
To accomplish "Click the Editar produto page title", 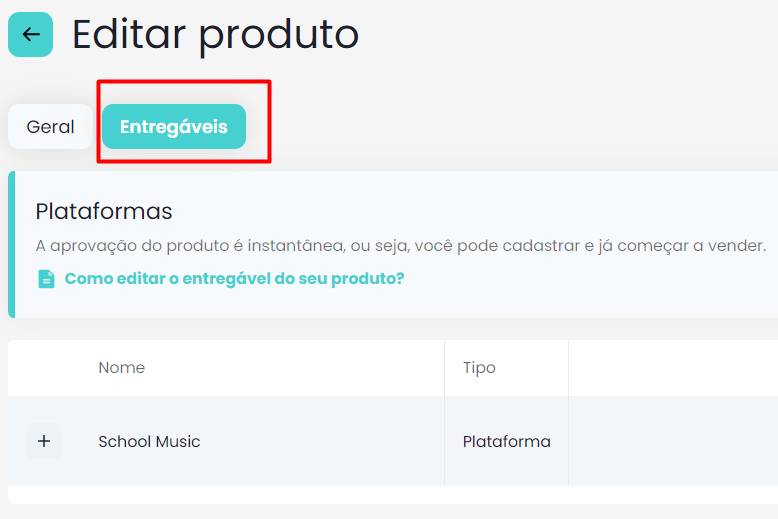I will (x=215, y=34).
